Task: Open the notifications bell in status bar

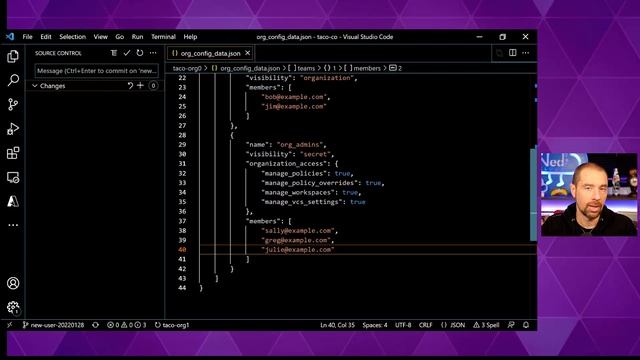Action: point(526,325)
